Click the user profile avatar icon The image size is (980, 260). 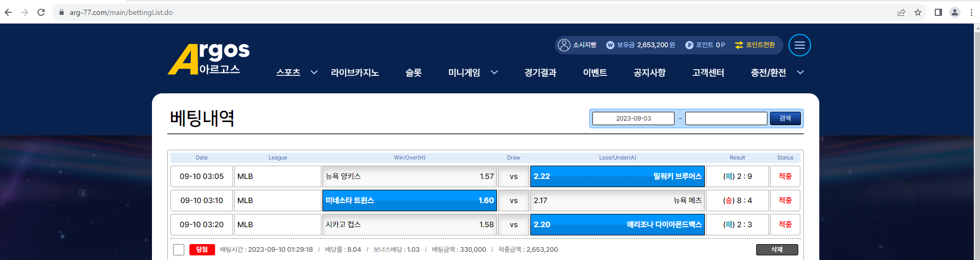click(564, 45)
